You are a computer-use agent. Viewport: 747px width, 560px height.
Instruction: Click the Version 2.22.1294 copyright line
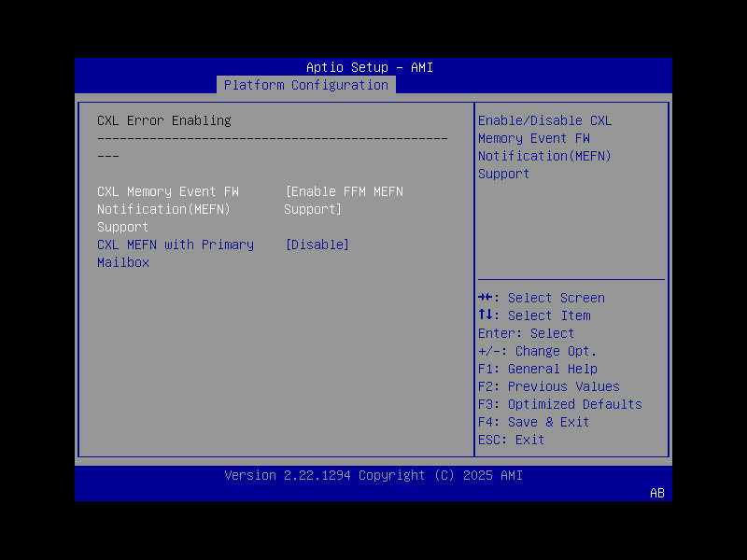pyautogui.click(x=373, y=475)
